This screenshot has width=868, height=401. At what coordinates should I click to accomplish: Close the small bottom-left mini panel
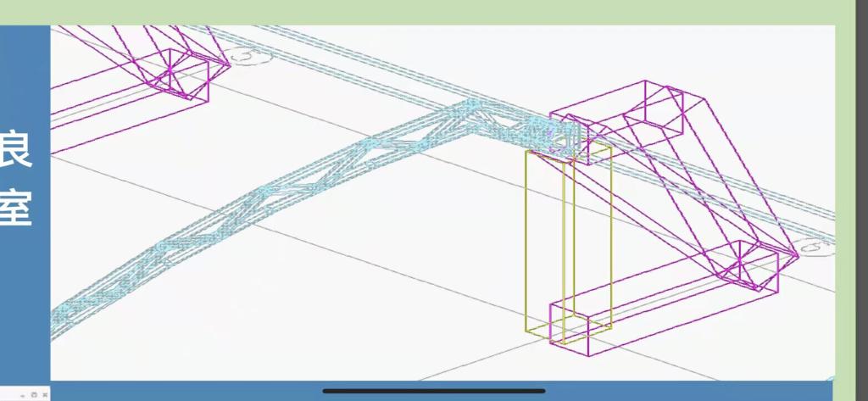[x=44, y=395]
